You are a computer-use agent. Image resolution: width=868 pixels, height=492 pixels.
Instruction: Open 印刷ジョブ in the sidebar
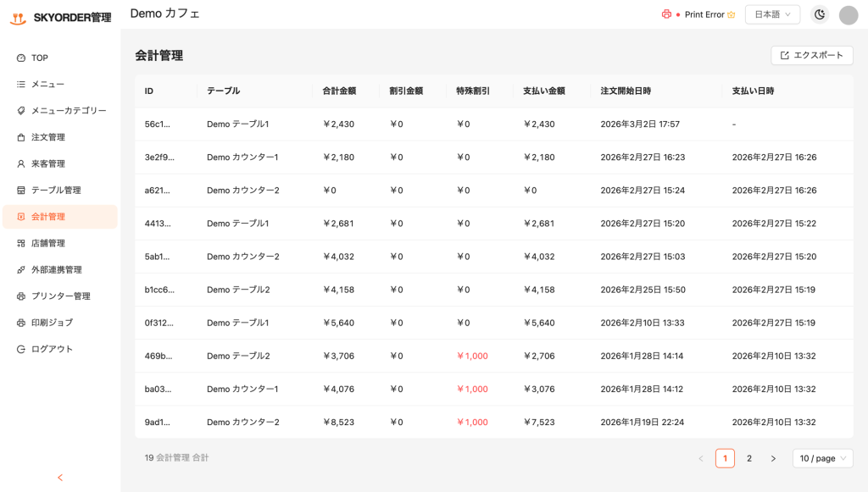[60, 323]
